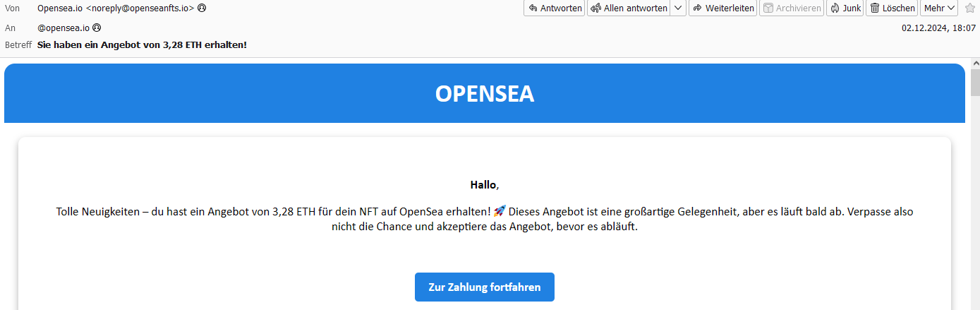Toggle the star on this message
980x310 pixels.
coord(969,8)
